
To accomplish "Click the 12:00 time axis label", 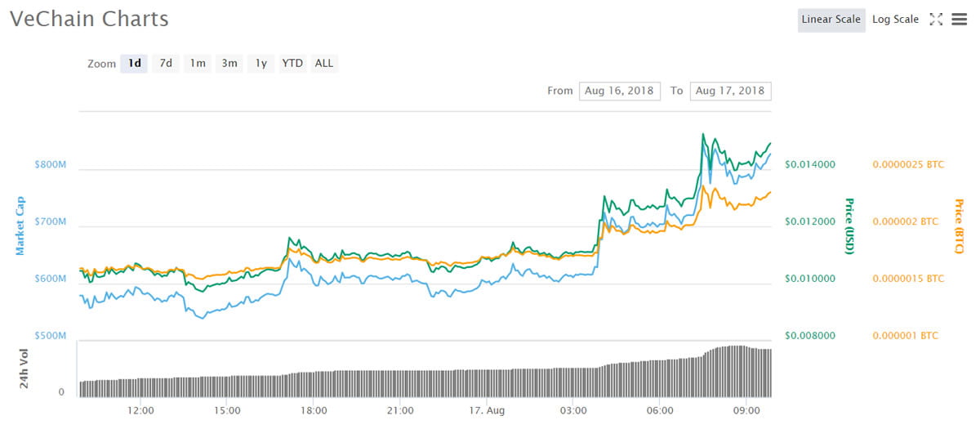I will point(141,409).
